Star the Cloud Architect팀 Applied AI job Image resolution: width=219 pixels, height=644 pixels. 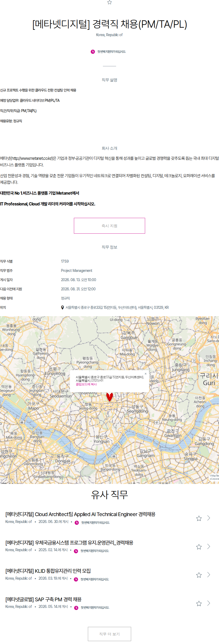(x=199, y=518)
